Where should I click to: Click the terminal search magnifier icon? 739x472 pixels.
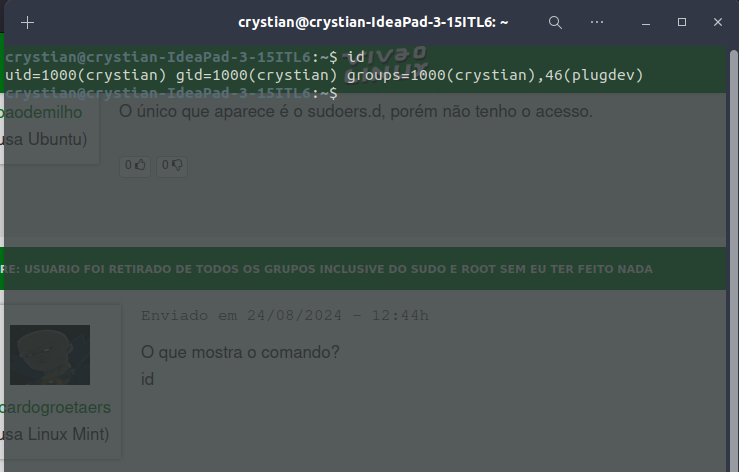coord(555,22)
